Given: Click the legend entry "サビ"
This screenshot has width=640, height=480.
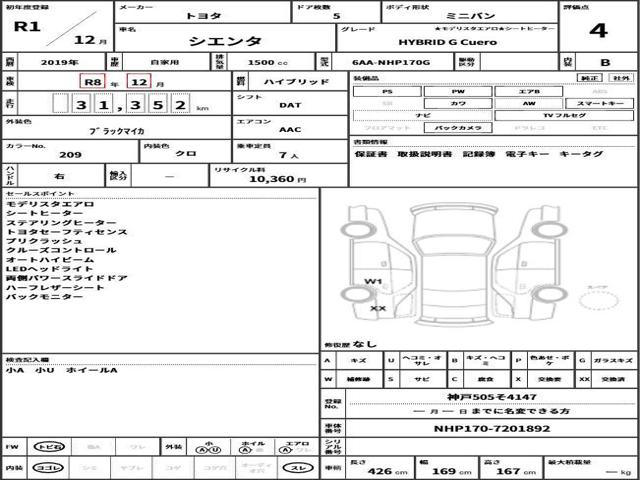Looking at the screenshot, I should [x=422, y=379].
